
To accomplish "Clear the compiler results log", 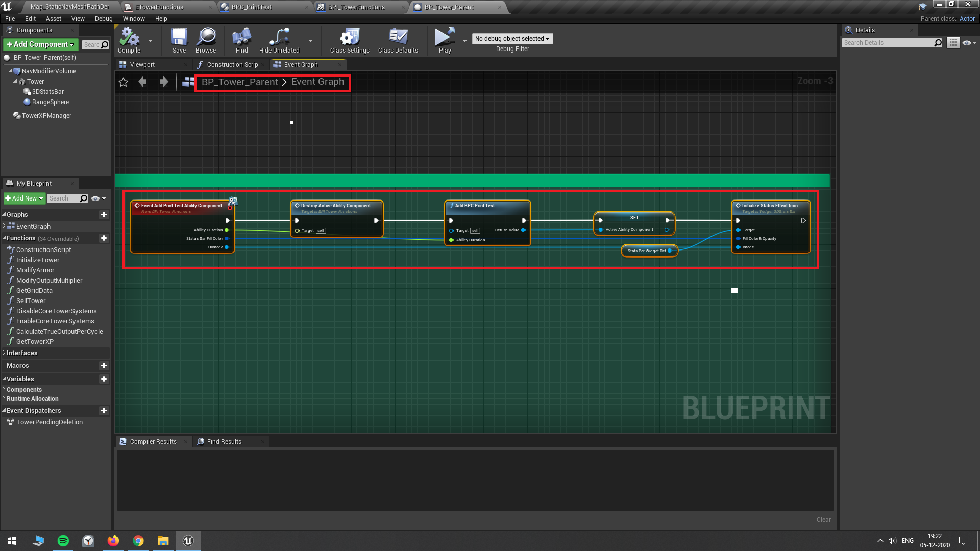I will pos(823,520).
